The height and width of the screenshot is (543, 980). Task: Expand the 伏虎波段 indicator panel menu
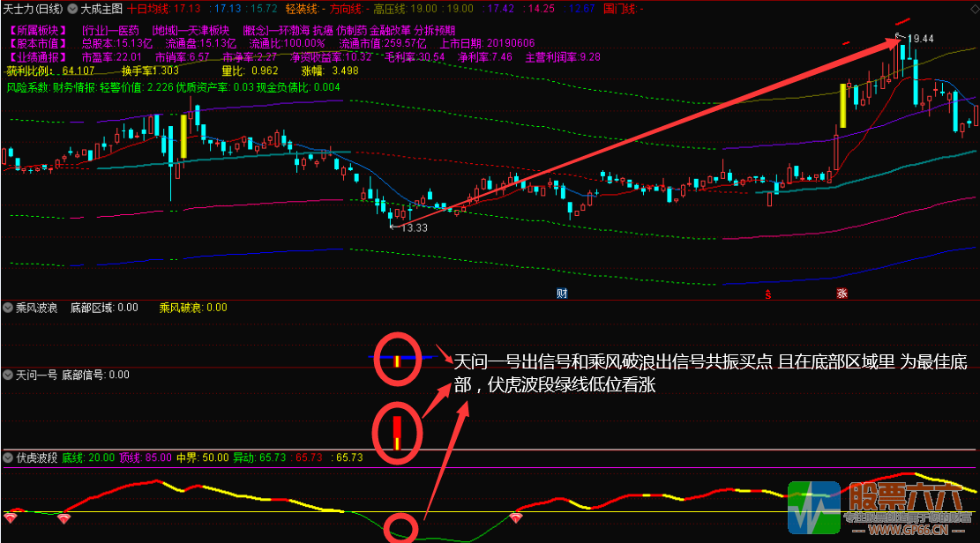pos(9,457)
